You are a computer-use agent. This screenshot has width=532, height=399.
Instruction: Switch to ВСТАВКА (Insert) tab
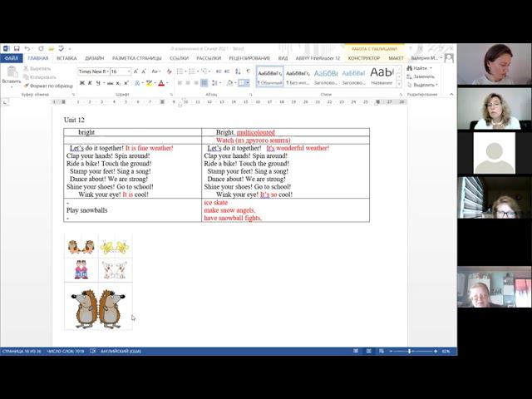(x=66, y=58)
